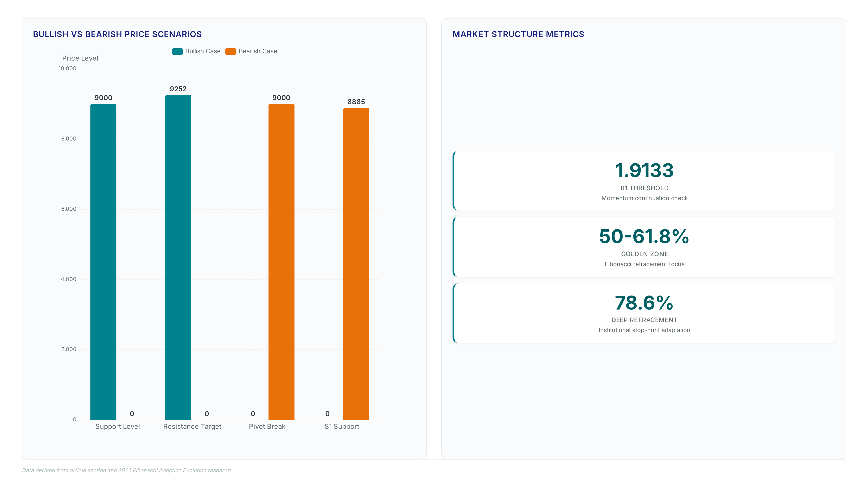The height and width of the screenshot is (488, 868).
Task: Click the Momentum continuation check caption
Action: (644, 198)
